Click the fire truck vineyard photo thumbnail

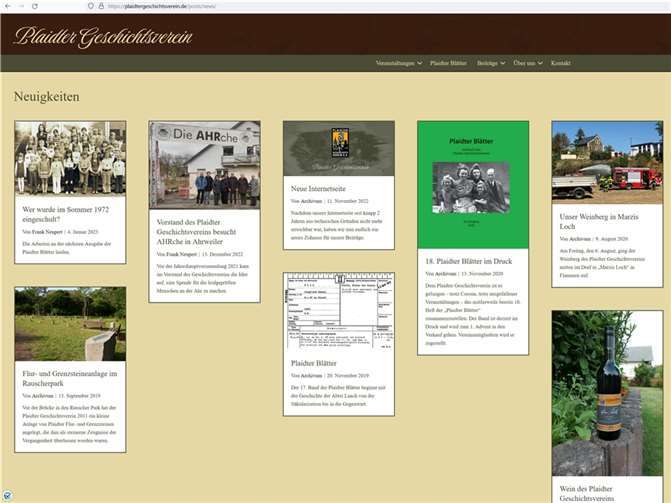coord(608,162)
